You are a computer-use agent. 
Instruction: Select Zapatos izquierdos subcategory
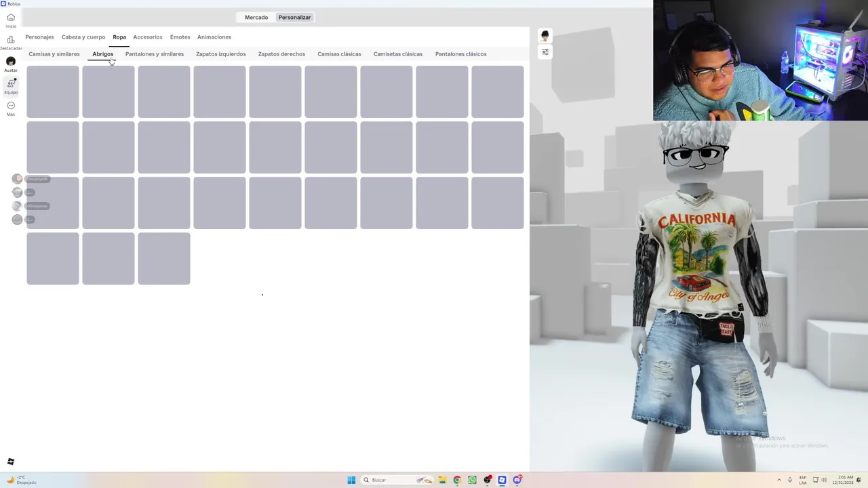[x=221, y=54]
